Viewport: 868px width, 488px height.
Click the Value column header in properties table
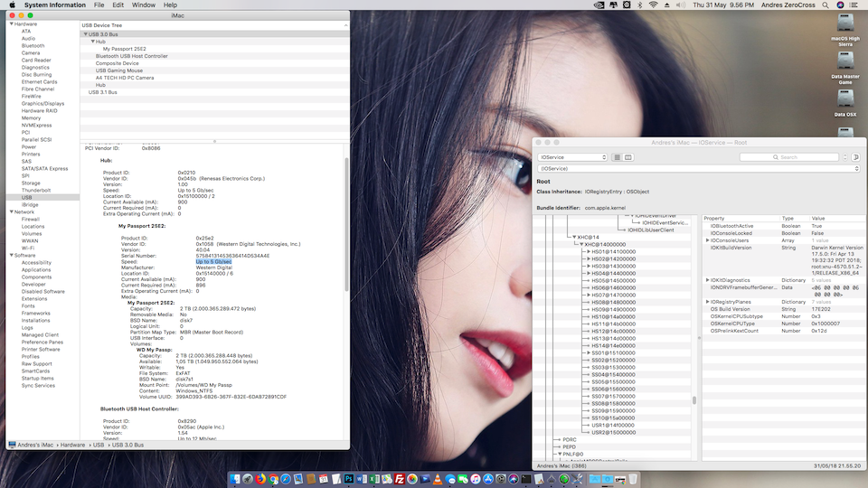point(817,218)
